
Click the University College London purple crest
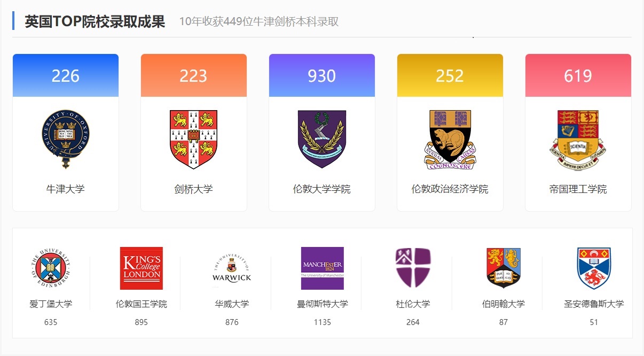tap(322, 140)
